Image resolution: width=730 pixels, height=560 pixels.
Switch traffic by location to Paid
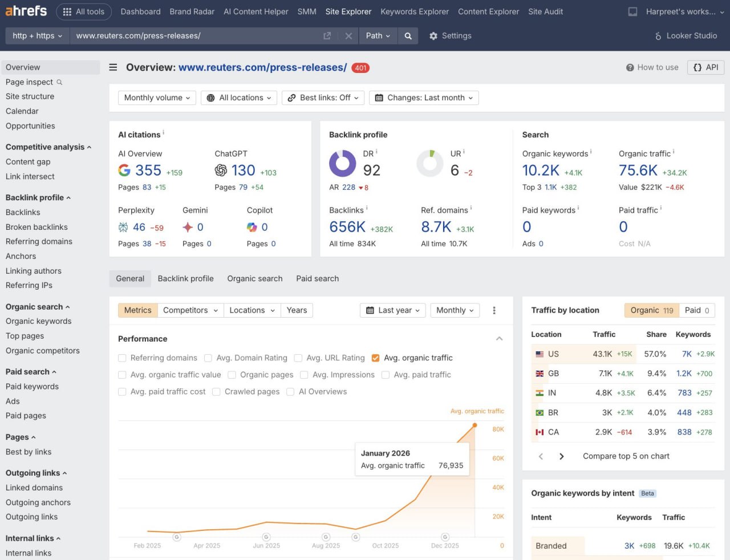(697, 310)
